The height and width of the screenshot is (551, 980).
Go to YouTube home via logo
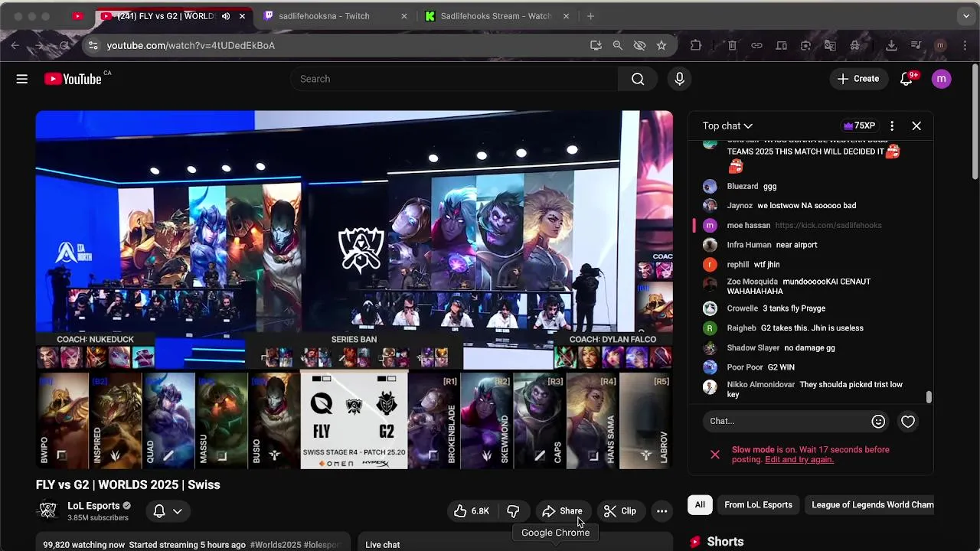73,79
